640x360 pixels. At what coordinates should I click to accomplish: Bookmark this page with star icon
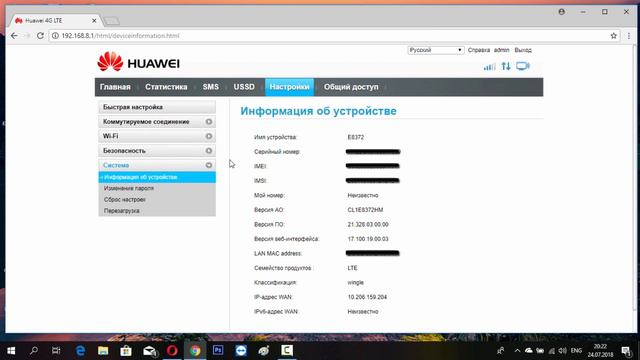point(613,36)
